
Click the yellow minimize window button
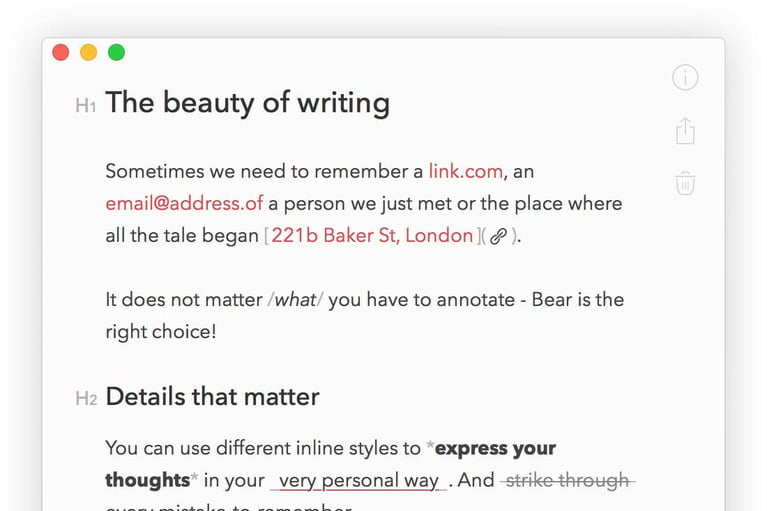click(x=88, y=52)
